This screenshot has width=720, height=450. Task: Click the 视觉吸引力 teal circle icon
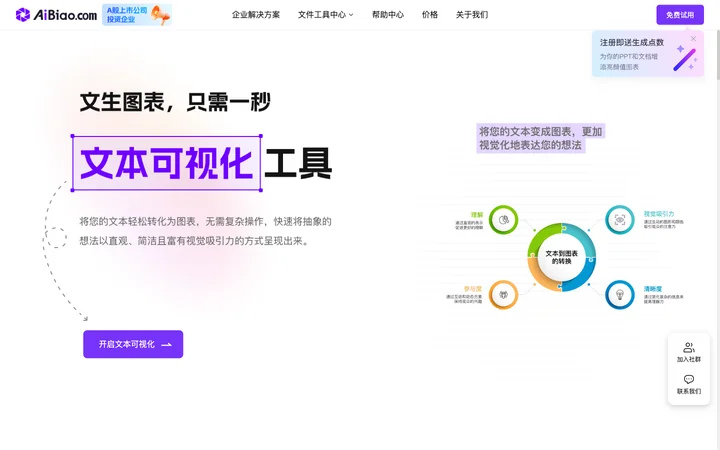(619, 219)
